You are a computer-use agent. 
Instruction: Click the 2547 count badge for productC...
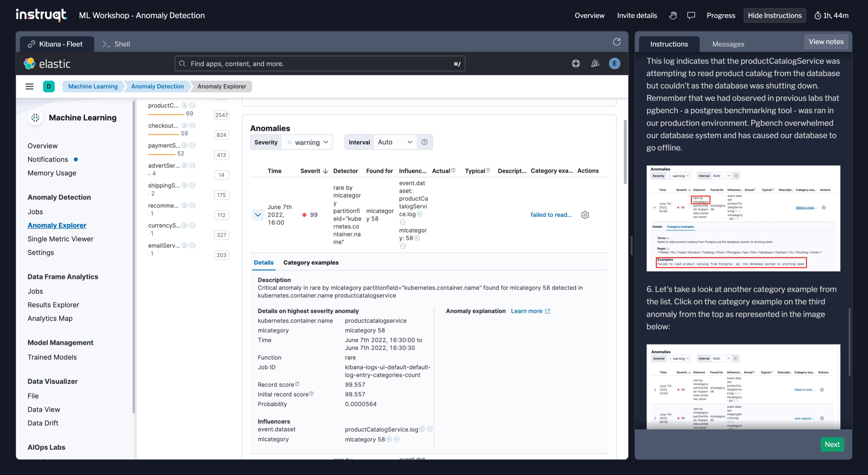click(221, 115)
